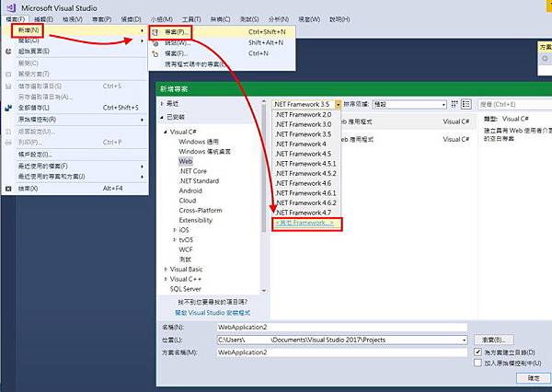Select the SQL Server category
This screenshot has width=552, height=392.
(186, 289)
